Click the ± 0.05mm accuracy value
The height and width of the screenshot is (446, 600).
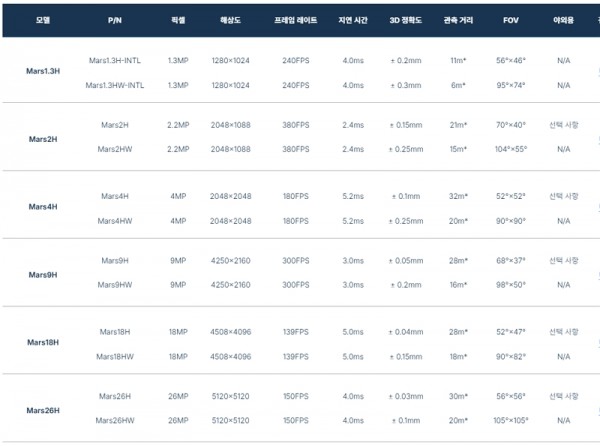(x=406, y=261)
